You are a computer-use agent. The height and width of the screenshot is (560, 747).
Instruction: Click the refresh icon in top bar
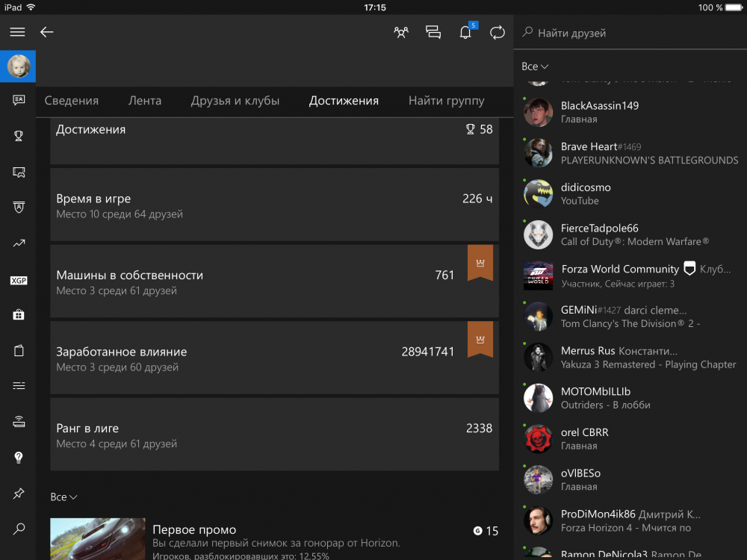click(498, 32)
